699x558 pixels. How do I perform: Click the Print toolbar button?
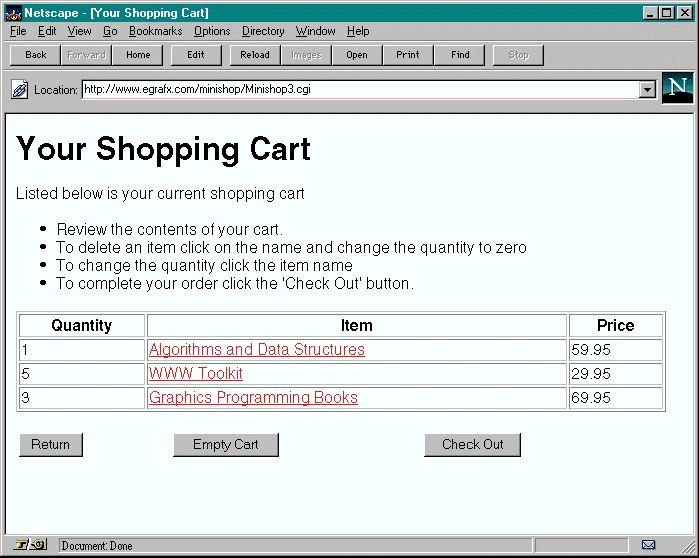[x=408, y=55]
